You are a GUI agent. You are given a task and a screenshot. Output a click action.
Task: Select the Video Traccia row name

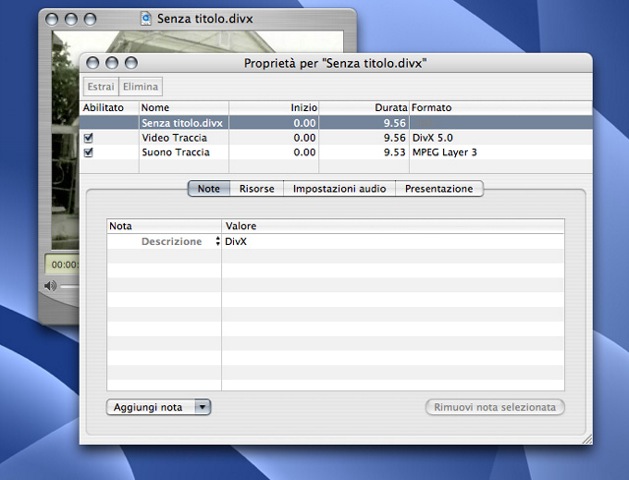[174, 138]
